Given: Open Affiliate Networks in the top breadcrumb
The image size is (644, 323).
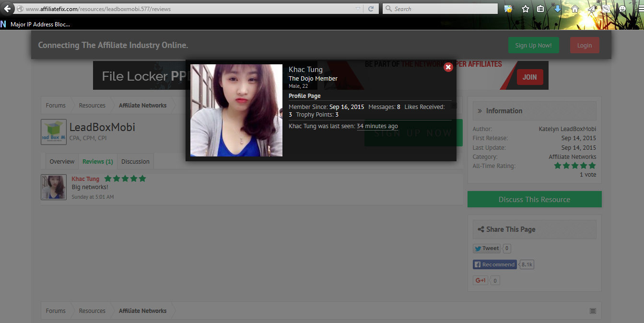Looking at the screenshot, I should [x=142, y=106].
